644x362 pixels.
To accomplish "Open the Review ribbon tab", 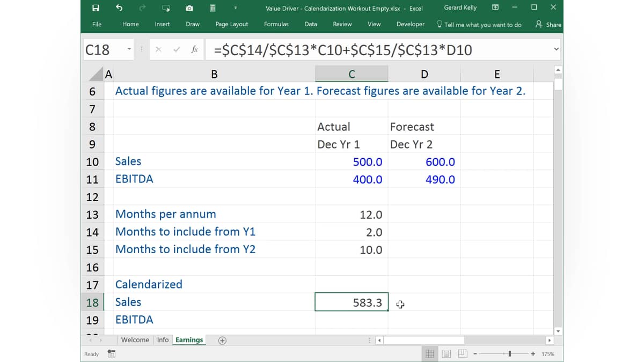I will (x=342, y=24).
